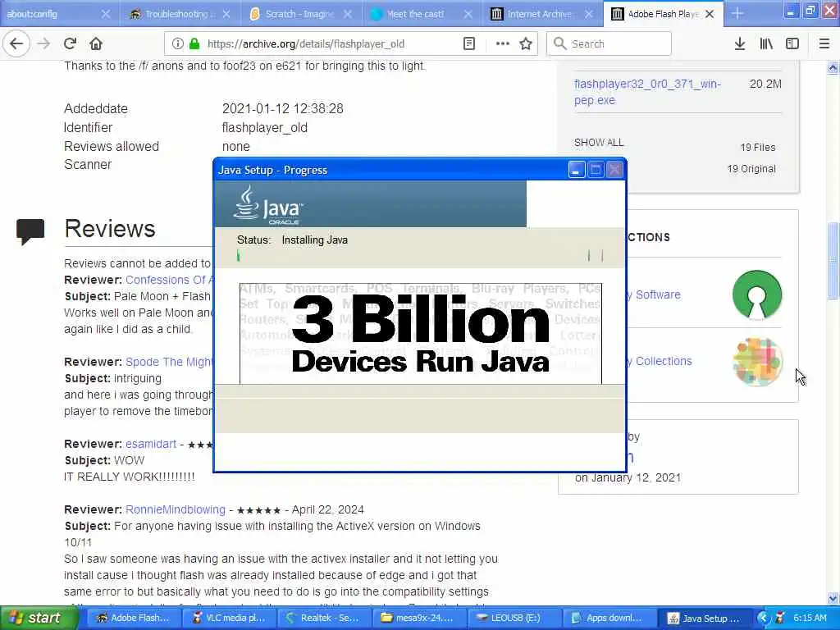Click the Java installation progress bar
Image resolution: width=840 pixels, height=630 pixels.
coord(420,256)
